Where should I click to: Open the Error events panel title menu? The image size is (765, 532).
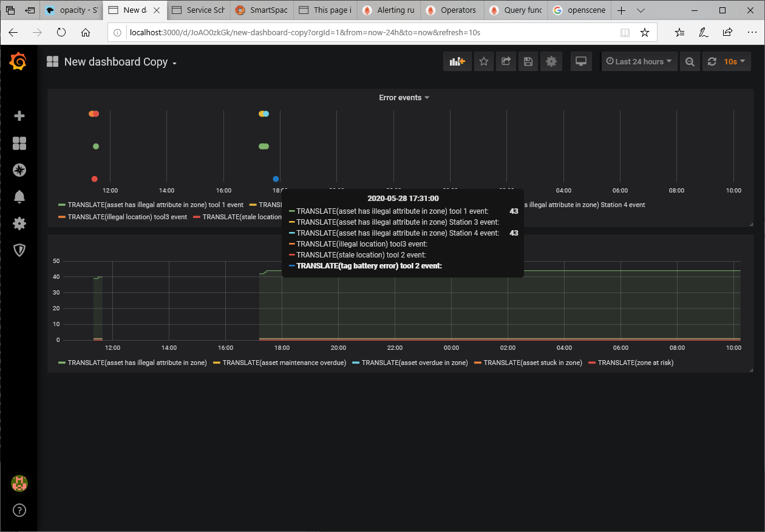404,97
